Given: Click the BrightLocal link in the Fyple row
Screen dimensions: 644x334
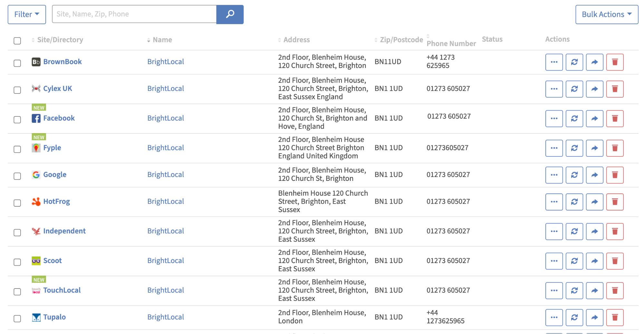Looking at the screenshot, I should [166, 148].
